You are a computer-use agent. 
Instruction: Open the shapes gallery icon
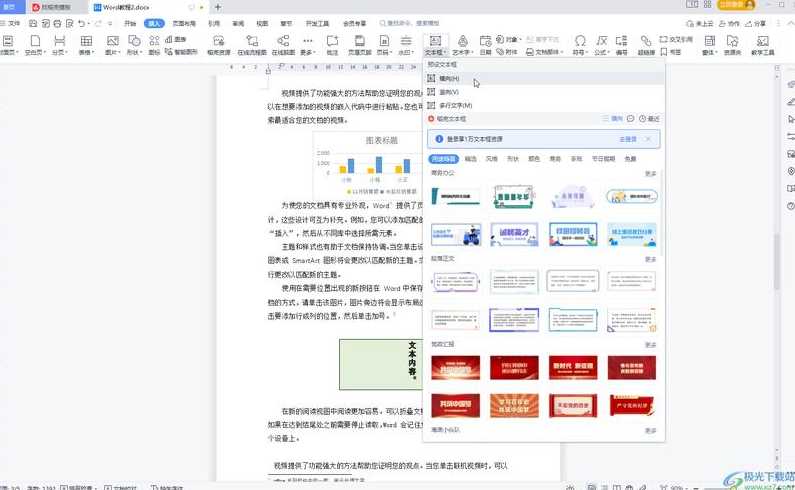pos(134,41)
